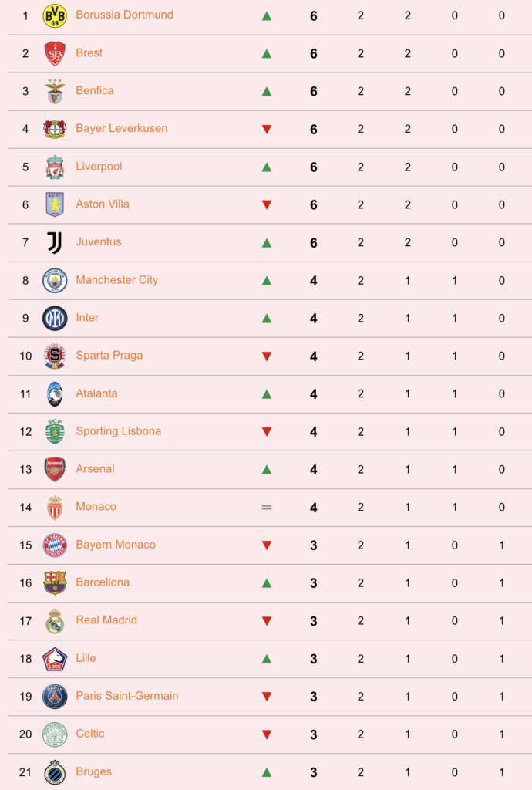532x790 pixels.
Task: Click the Paris Saint-Germain crest
Action: (55, 697)
